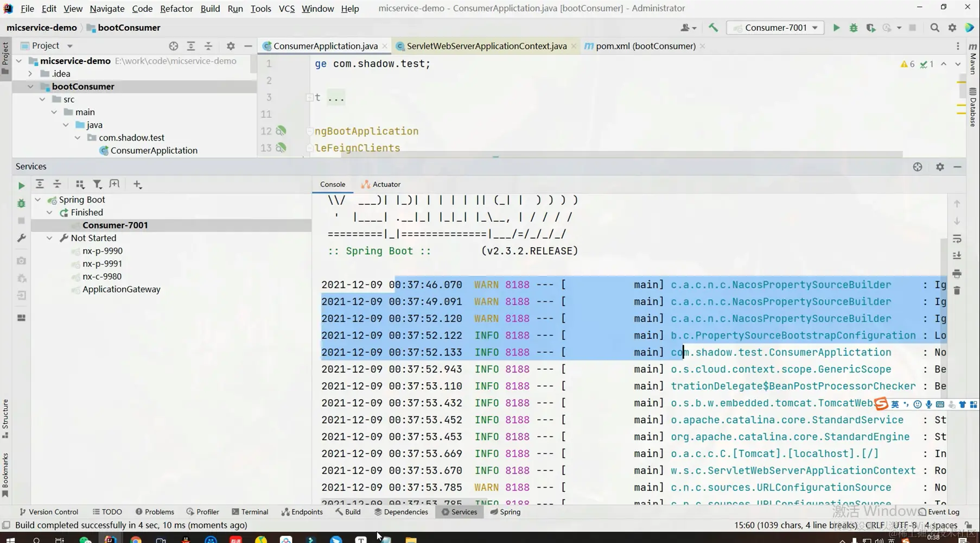The width and height of the screenshot is (980, 543).
Task: Add a service with plus icon
Action: [x=137, y=185]
